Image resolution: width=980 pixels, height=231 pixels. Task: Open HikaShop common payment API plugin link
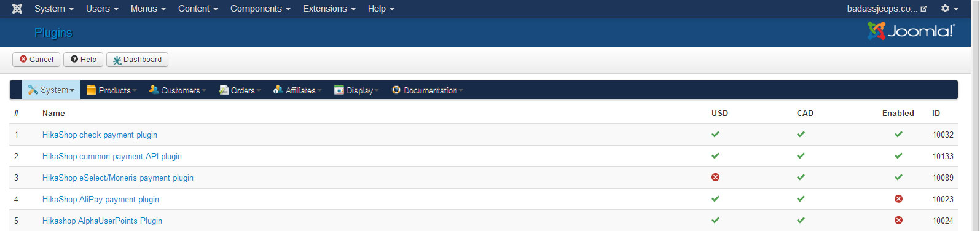click(112, 156)
